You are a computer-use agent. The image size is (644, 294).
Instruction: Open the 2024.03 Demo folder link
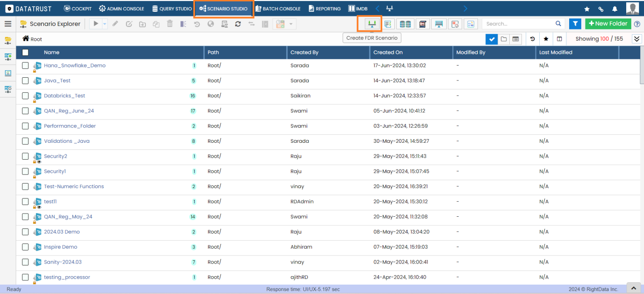pos(62,232)
